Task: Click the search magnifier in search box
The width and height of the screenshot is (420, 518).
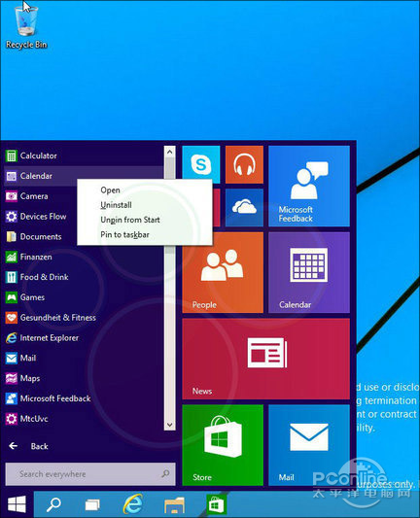Action: click(x=165, y=474)
